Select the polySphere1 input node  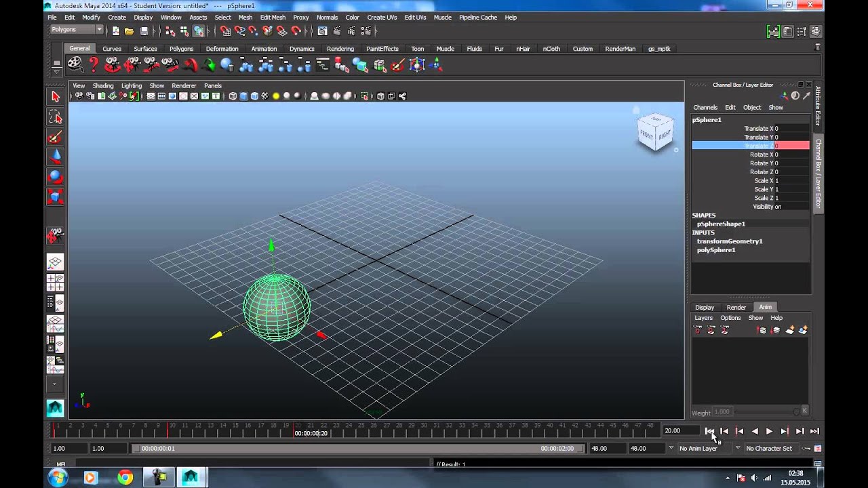pyautogui.click(x=716, y=250)
